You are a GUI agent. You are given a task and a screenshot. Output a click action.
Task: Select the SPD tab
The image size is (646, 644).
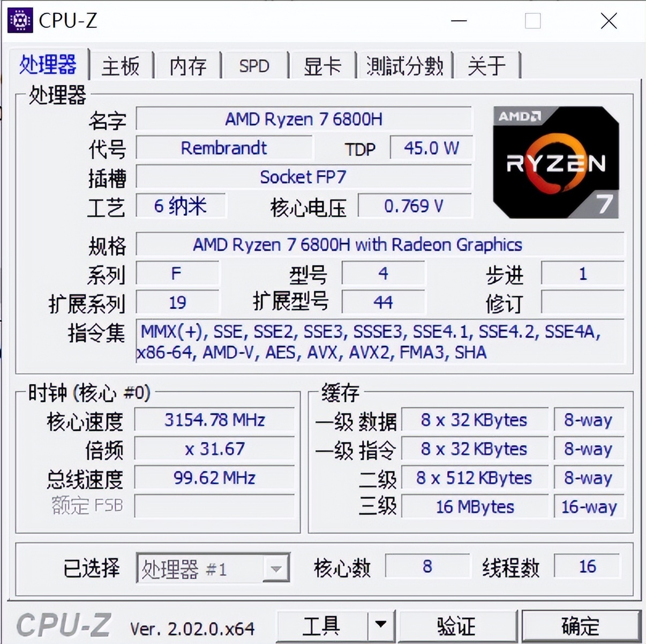pos(254,65)
